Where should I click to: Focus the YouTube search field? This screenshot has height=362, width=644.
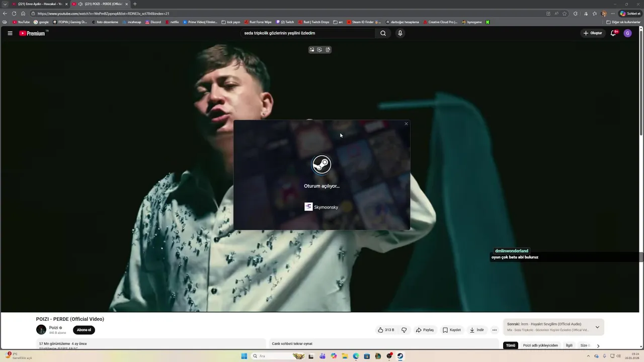307,33
